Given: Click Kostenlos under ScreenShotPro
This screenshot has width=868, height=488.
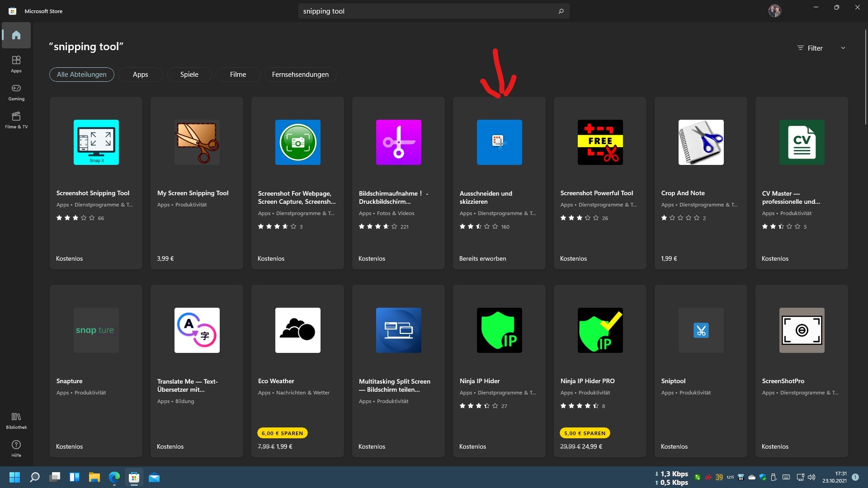Looking at the screenshot, I should [x=775, y=446].
